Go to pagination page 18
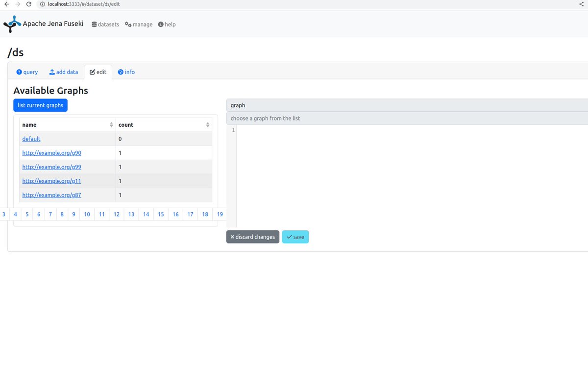 click(205, 214)
